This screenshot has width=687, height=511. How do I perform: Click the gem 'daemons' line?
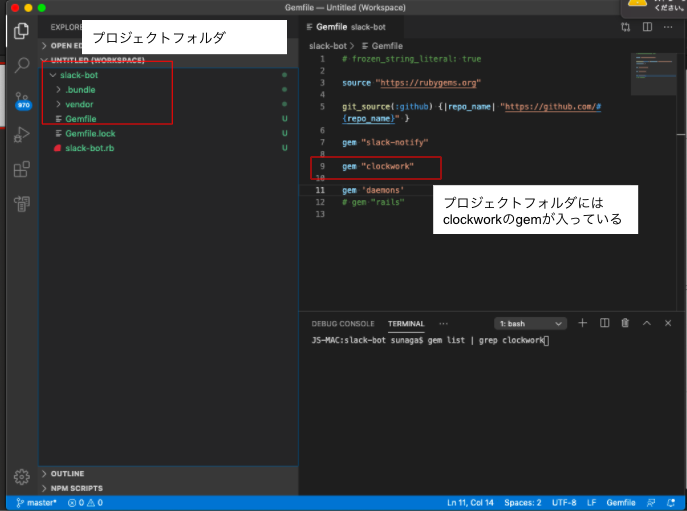(x=373, y=190)
